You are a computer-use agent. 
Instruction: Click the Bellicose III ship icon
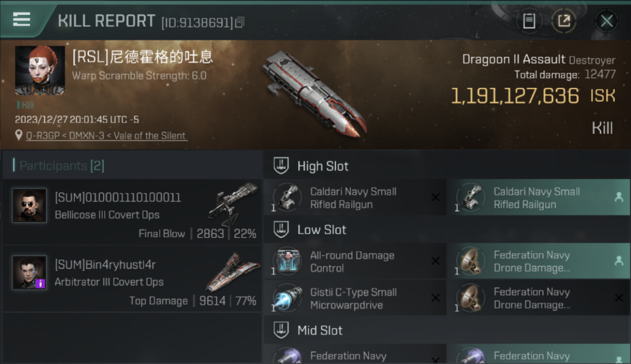click(234, 202)
